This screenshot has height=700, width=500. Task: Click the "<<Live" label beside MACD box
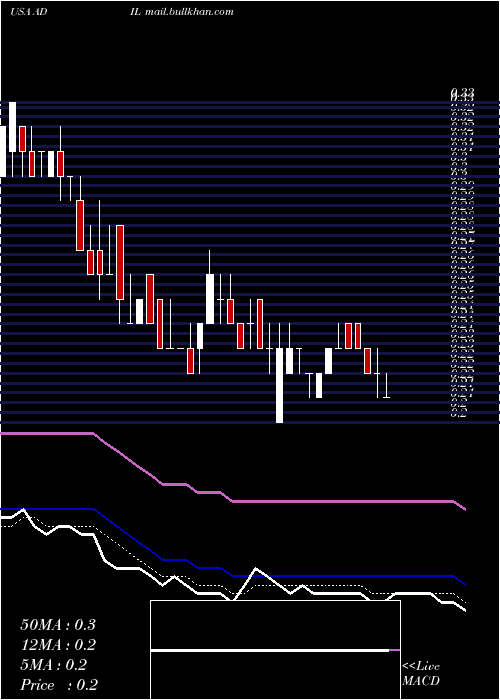click(421, 666)
